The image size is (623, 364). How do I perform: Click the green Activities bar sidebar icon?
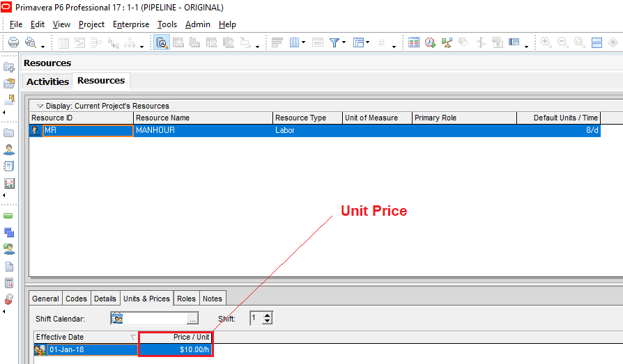[x=8, y=216]
